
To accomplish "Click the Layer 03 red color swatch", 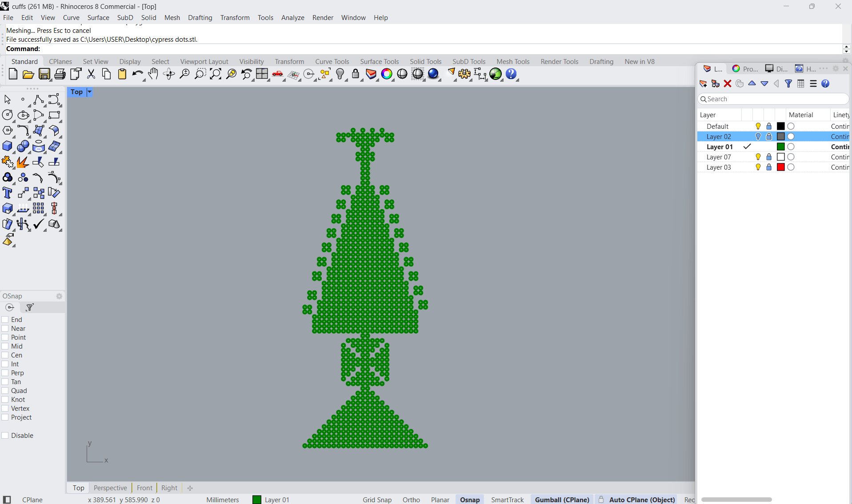I will (x=780, y=167).
